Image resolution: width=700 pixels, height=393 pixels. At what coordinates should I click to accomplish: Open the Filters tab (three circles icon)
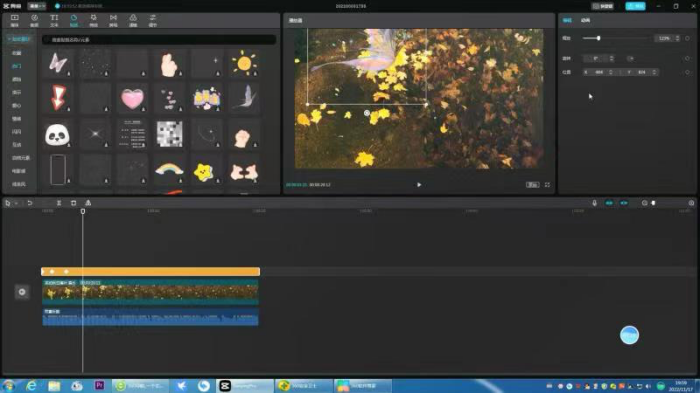pos(133,20)
